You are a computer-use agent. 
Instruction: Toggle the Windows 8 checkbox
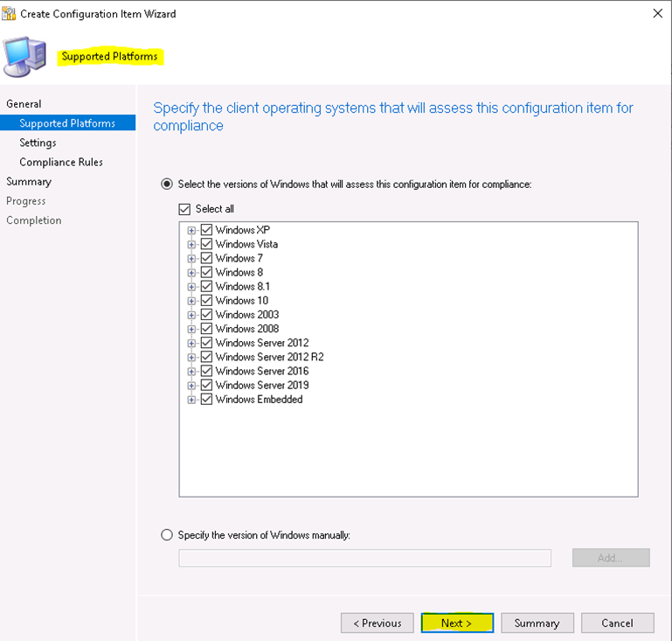(x=206, y=272)
